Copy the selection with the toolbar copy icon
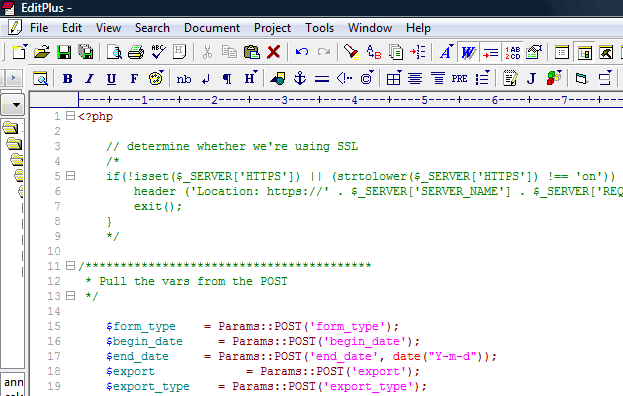Viewport: 623px width, 396px height. click(229, 52)
